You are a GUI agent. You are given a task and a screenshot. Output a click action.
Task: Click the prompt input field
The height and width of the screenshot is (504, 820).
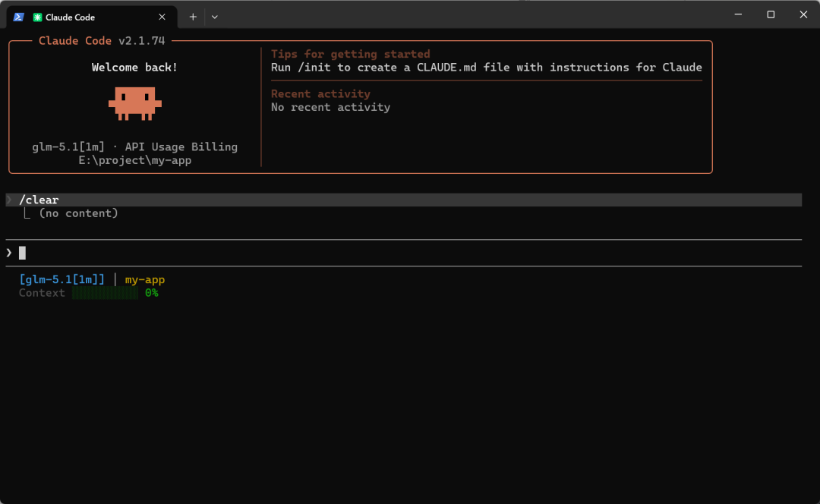pos(404,253)
